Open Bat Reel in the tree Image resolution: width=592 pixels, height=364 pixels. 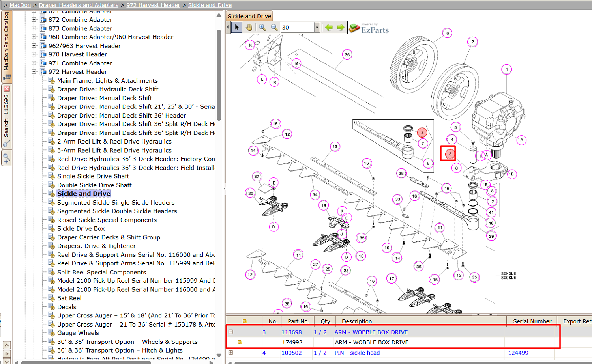69,299
